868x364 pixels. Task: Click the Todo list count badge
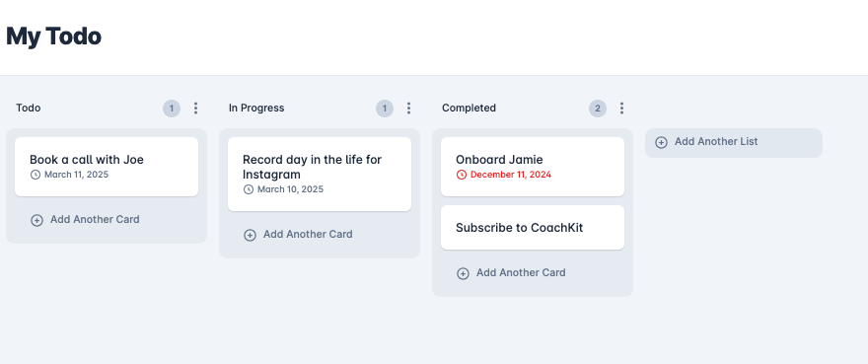pyautogui.click(x=172, y=109)
